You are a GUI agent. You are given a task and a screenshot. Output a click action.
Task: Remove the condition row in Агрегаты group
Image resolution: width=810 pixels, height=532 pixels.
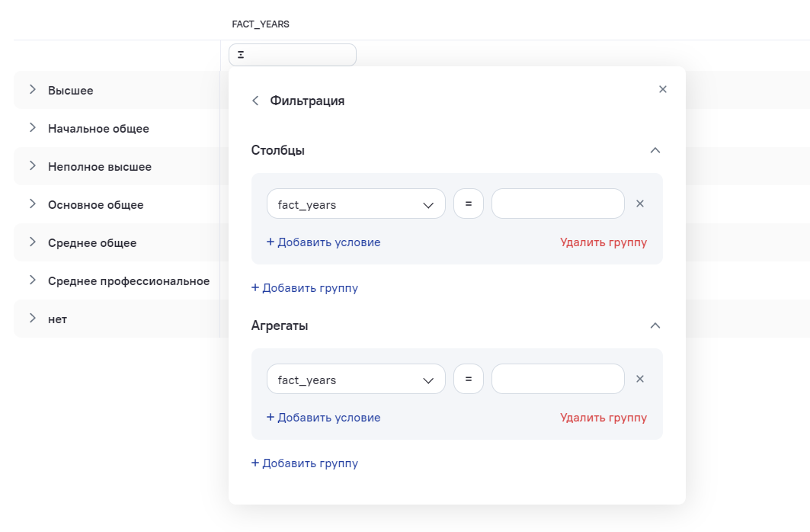640,379
